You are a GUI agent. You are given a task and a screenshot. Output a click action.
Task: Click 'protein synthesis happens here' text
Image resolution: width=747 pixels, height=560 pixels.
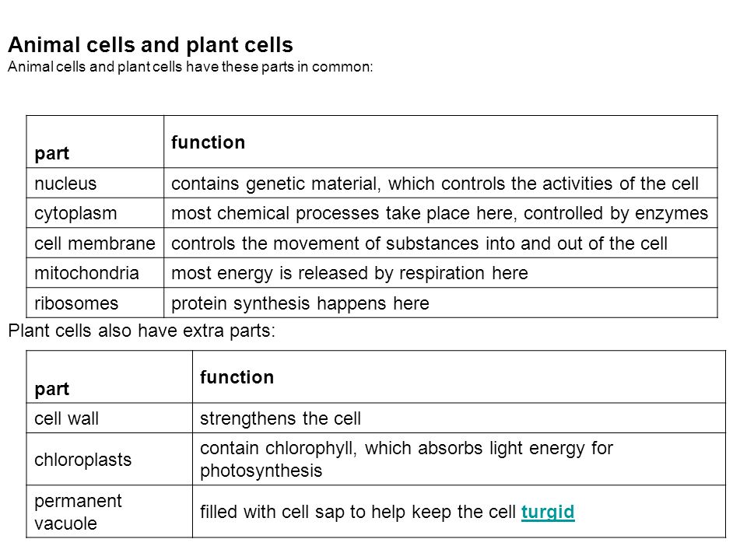(x=300, y=303)
